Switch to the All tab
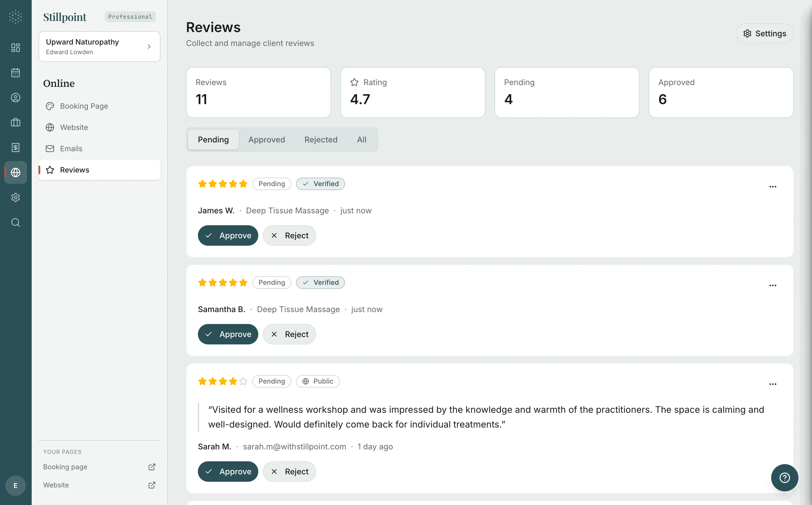 tap(361, 140)
